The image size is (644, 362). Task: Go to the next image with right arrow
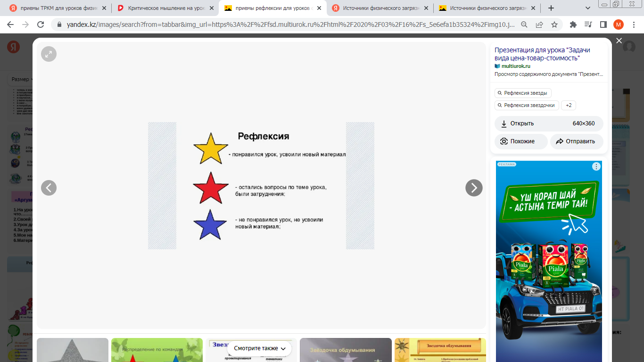[x=474, y=188]
